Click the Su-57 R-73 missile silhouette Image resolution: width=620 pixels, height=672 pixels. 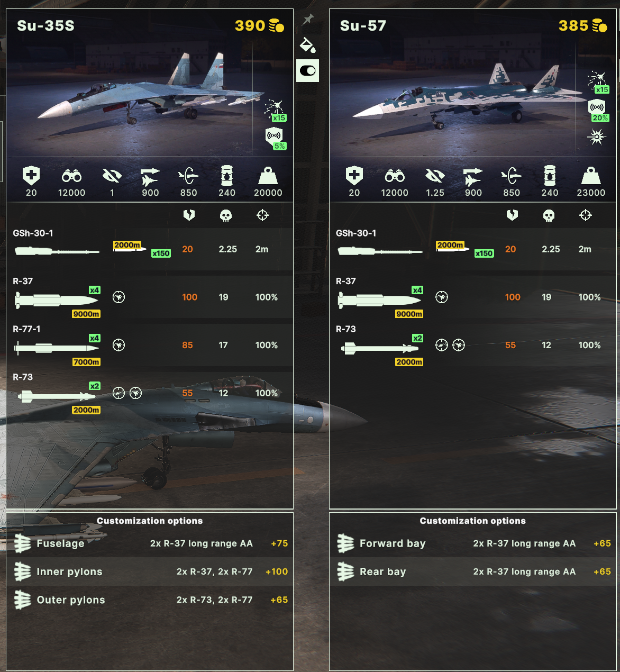point(380,348)
